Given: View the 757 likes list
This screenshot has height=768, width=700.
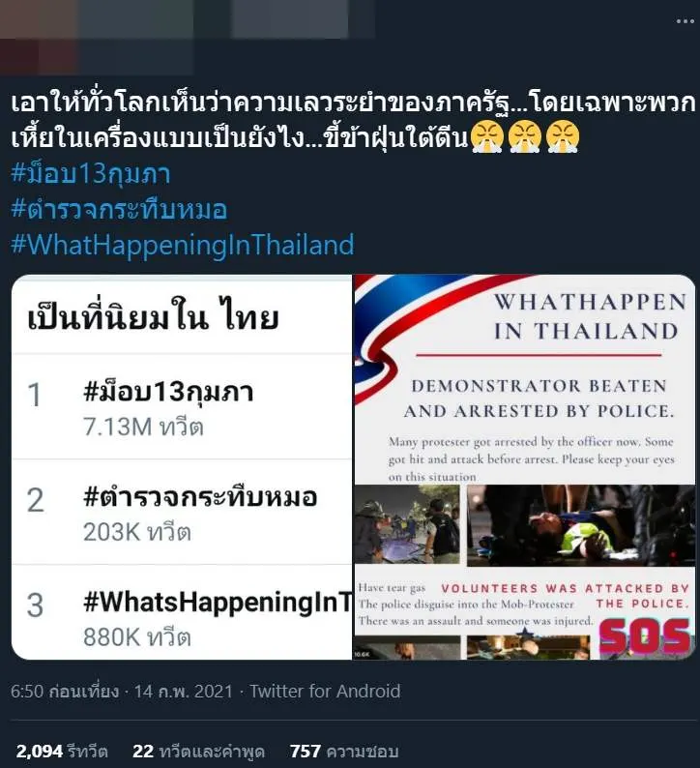Looking at the screenshot, I should click(344, 751).
